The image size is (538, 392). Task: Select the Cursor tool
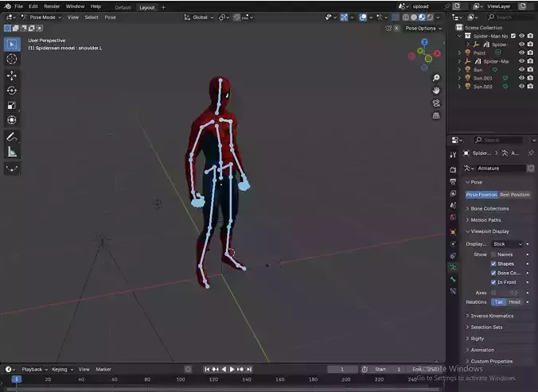tap(12, 60)
